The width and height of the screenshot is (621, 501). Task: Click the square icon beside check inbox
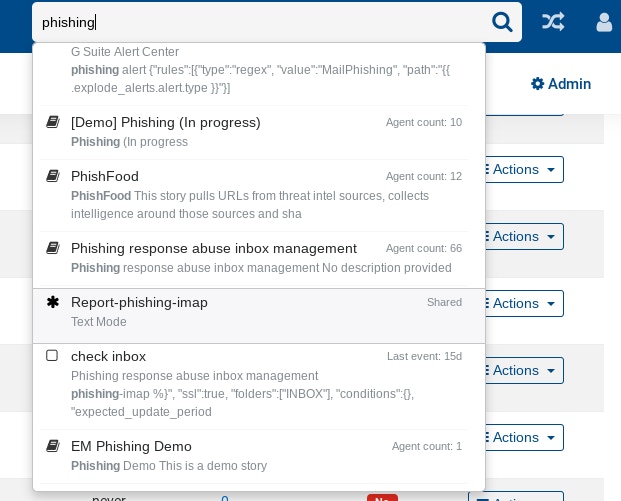tap(52, 356)
